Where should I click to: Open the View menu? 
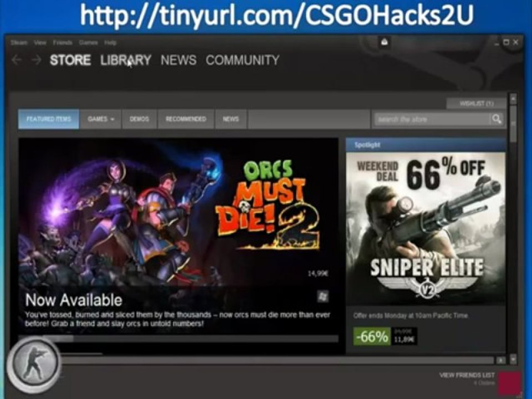(x=40, y=43)
